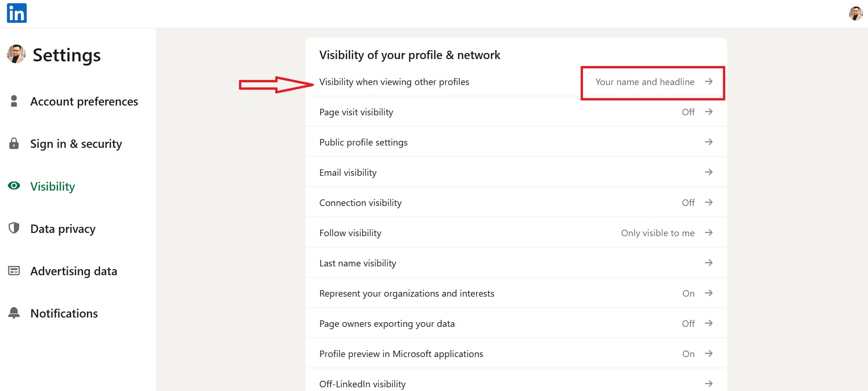Click Off status in Page owners exporting row
Image resolution: width=868 pixels, height=391 pixels.
pos(688,324)
